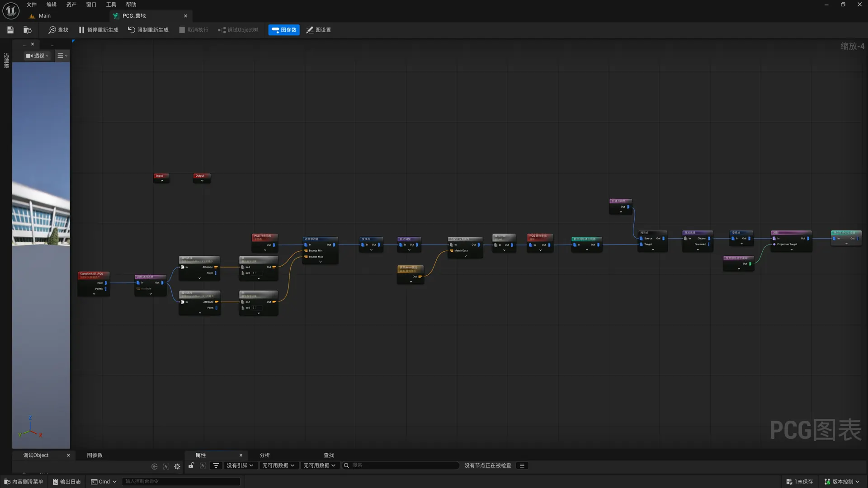Open the Cmd console type dropdown
Viewport: 868px width, 488px height.
(104, 482)
